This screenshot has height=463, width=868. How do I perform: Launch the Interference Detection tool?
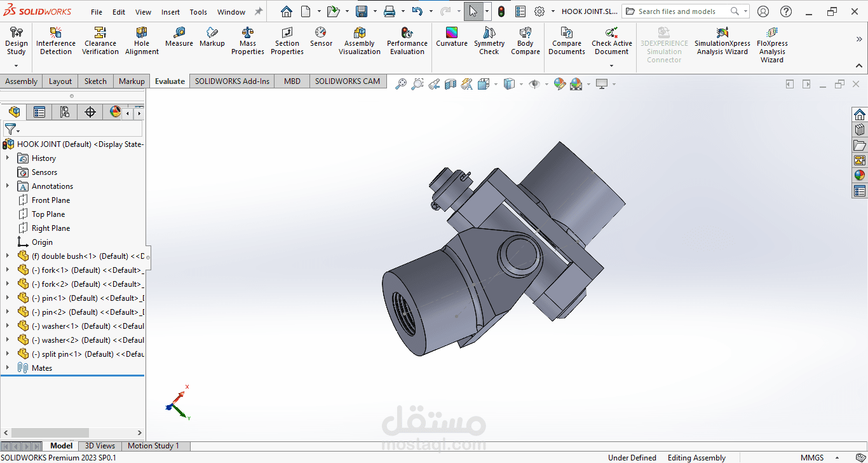56,41
